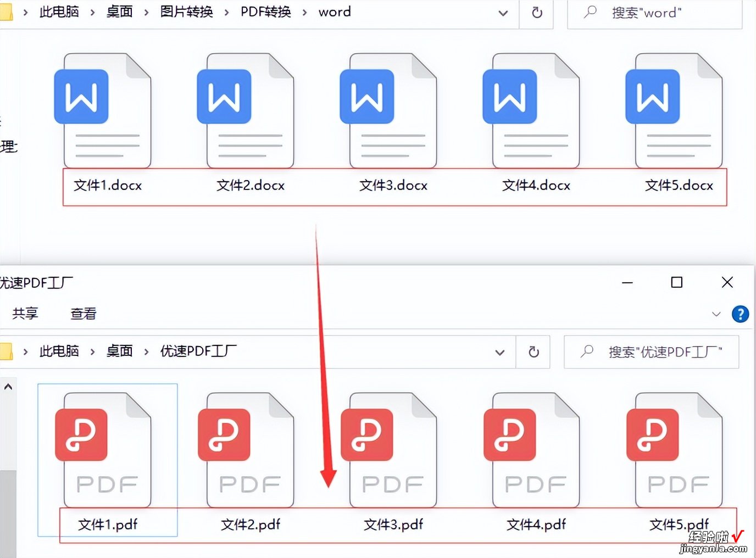The width and height of the screenshot is (756, 558).
Task: Click search magnifier in word window
Action: point(590,12)
